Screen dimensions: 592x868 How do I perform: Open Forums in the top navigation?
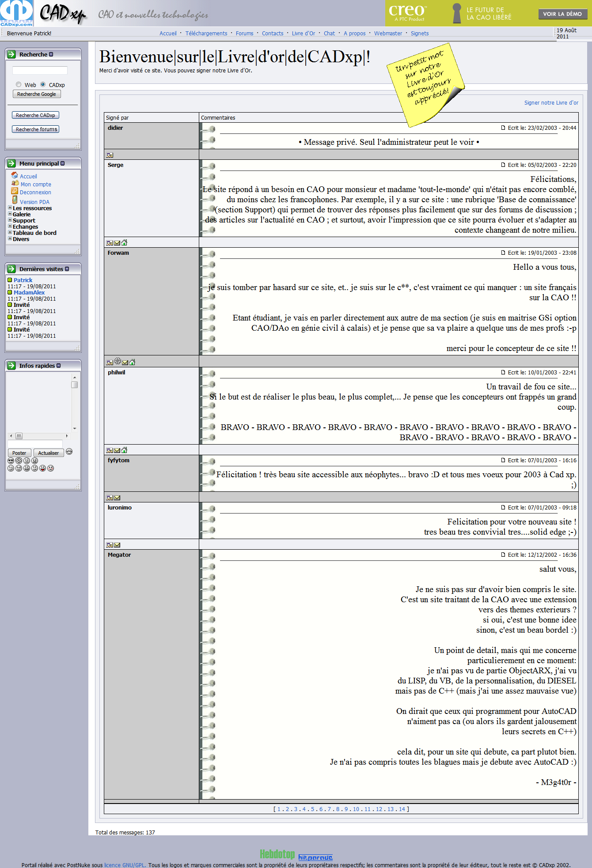click(244, 34)
